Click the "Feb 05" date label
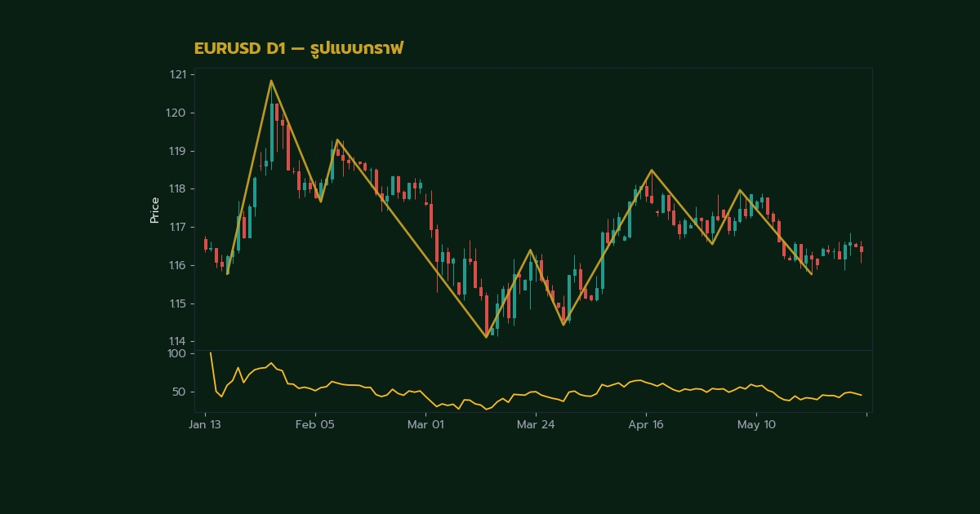This screenshot has width=980, height=514. point(315,425)
